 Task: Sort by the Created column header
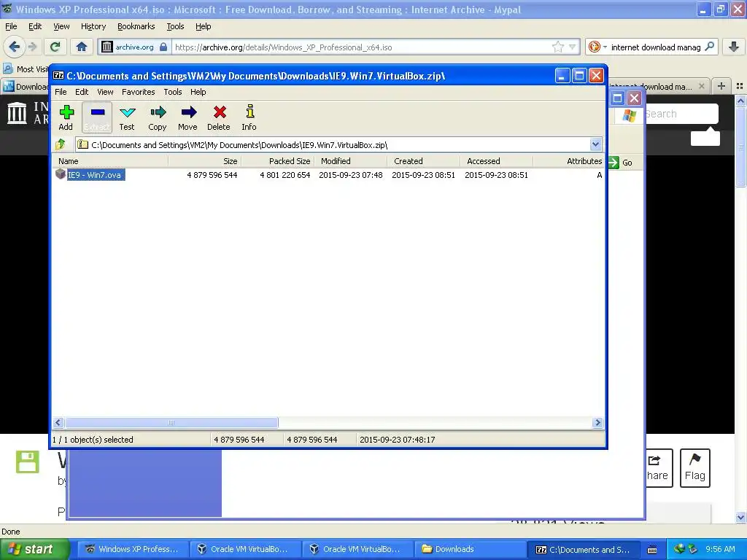(424, 161)
